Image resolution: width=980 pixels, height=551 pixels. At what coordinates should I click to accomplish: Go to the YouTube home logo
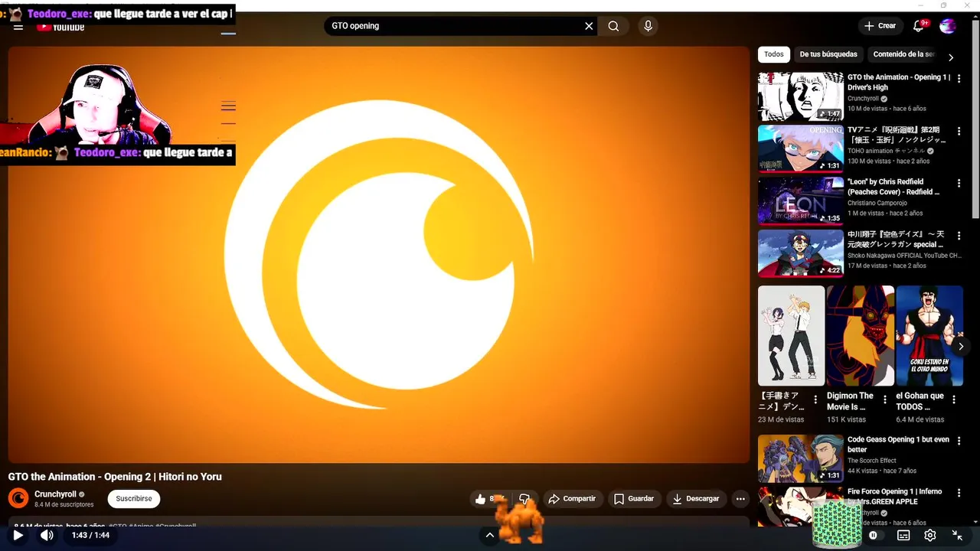point(60,27)
